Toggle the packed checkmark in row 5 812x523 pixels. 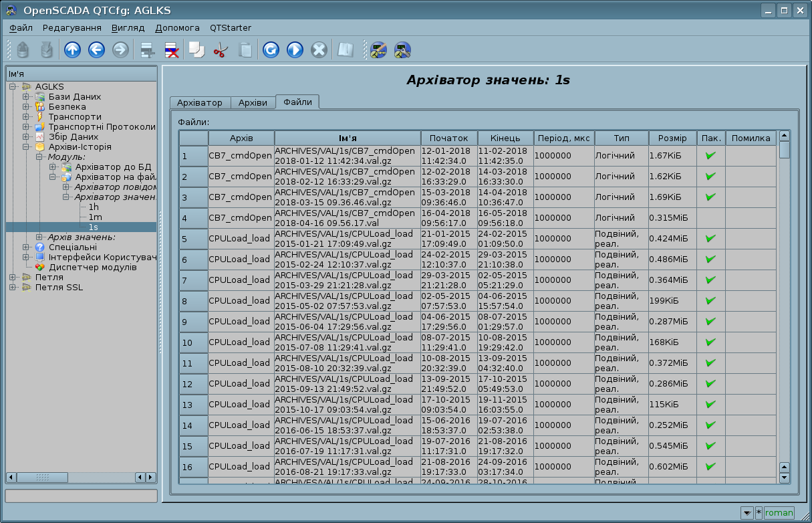click(x=710, y=238)
